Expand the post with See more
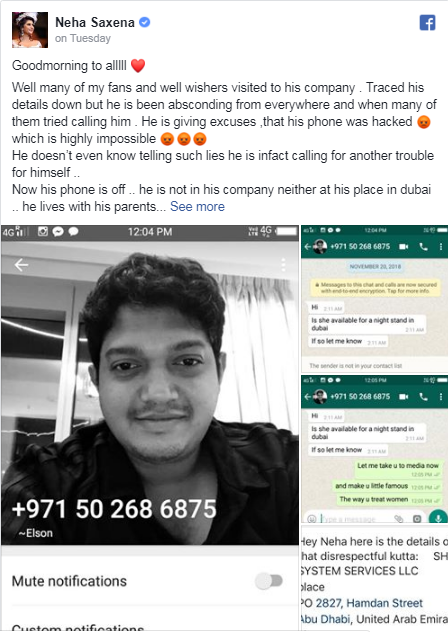The image size is (448, 632). (197, 206)
